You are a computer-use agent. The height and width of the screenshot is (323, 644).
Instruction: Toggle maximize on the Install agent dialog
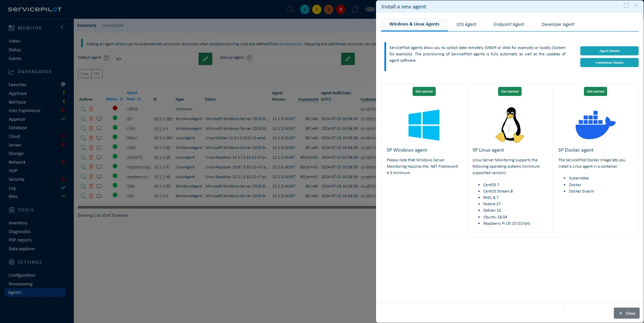626,5
